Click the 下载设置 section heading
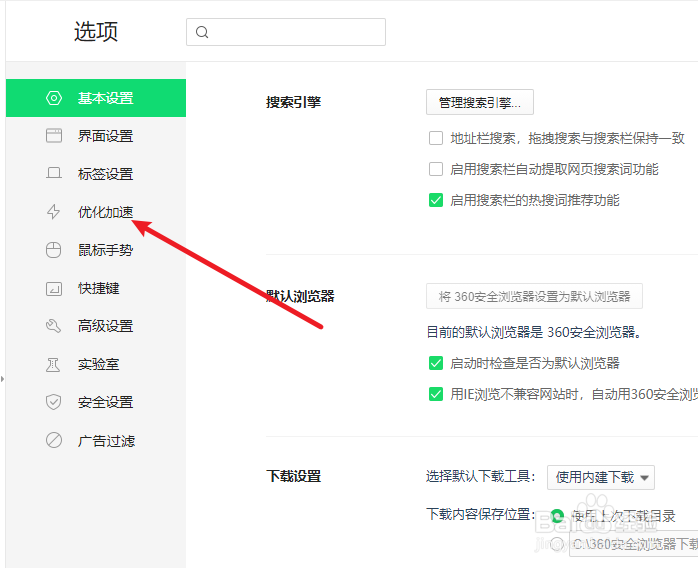The width and height of the screenshot is (698, 568). click(x=293, y=476)
